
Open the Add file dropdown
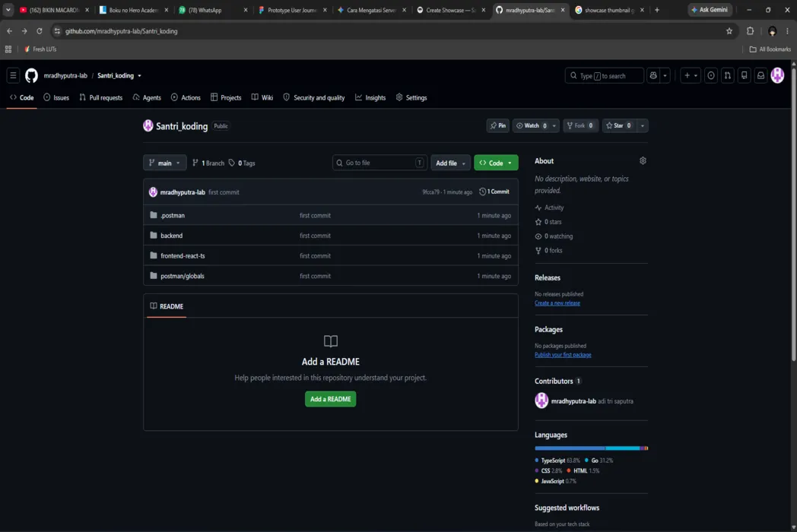(x=450, y=163)
